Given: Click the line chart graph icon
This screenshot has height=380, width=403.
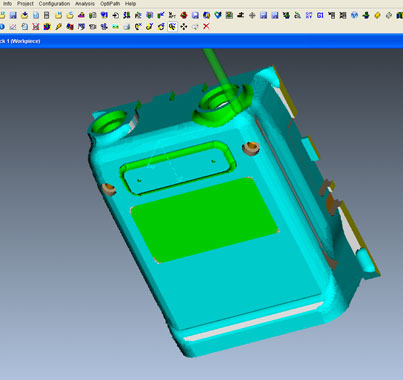Looking at the screenshot, I should (13, 27).
